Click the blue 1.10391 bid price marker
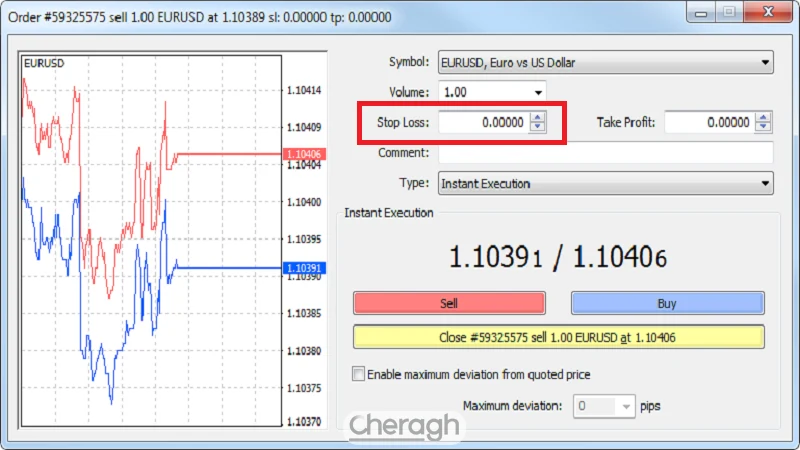The height and width of the screenshot is (450, 800). point(302,268)
